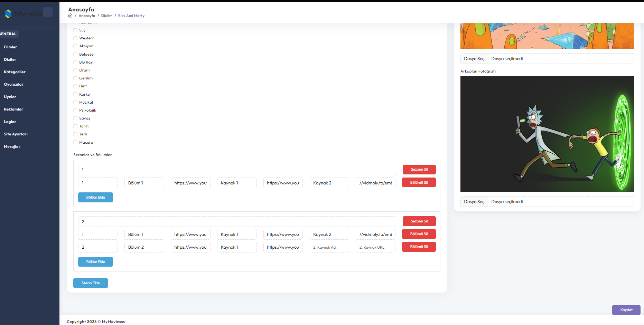
Task: Click the poster image thumbnail at top
Action: point(547,36)
